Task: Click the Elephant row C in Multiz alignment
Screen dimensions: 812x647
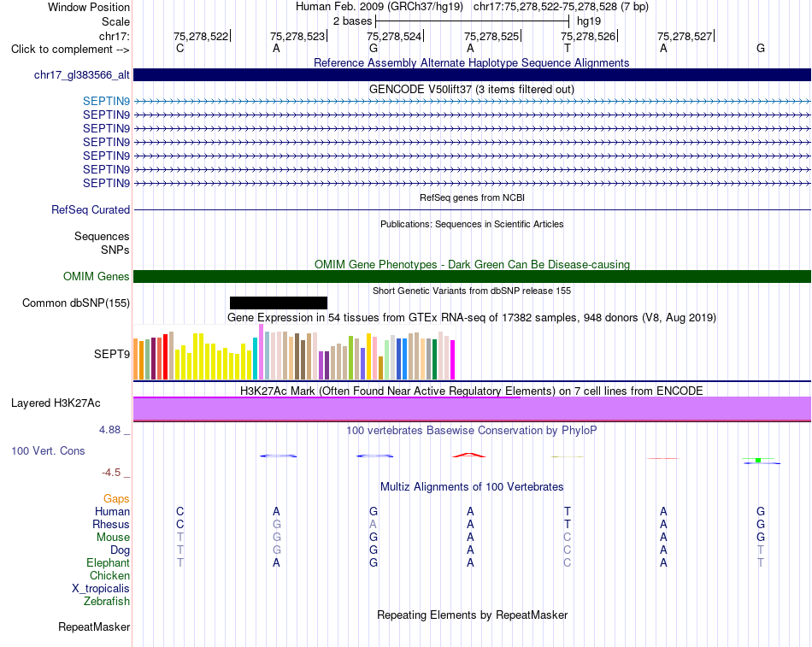Action: click(x=568, y=562)
